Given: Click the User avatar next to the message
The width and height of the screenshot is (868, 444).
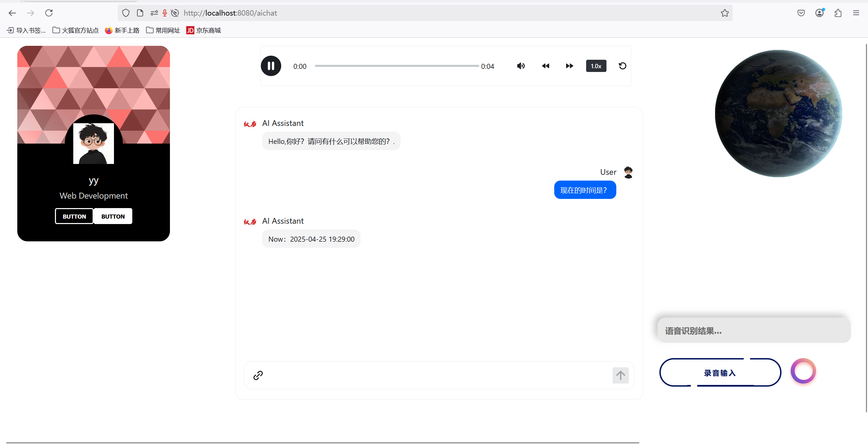Looking at the screenshot, I should [x=628, y=172].
